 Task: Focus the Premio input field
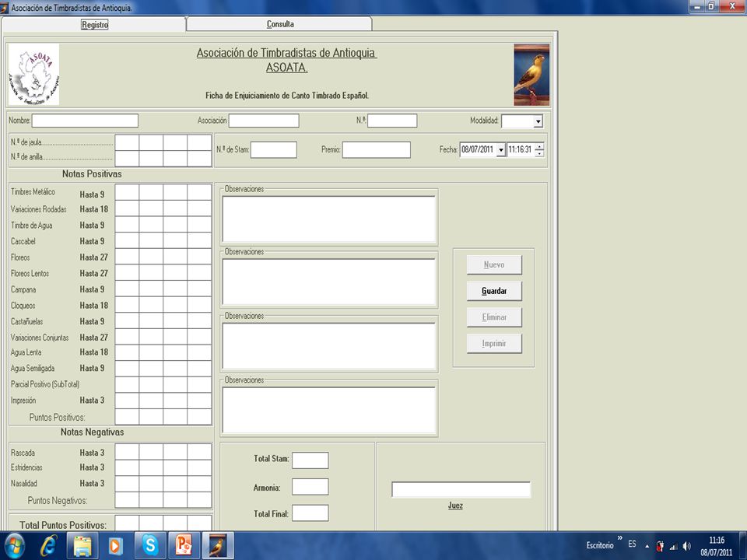[x=377, y=149]
